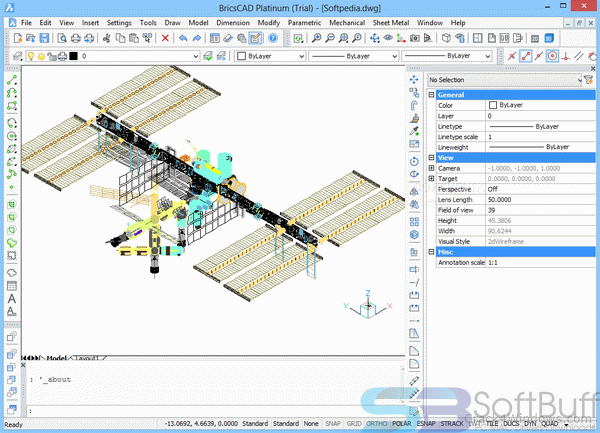Toggle DUCS in the status bar

point(511,423)
